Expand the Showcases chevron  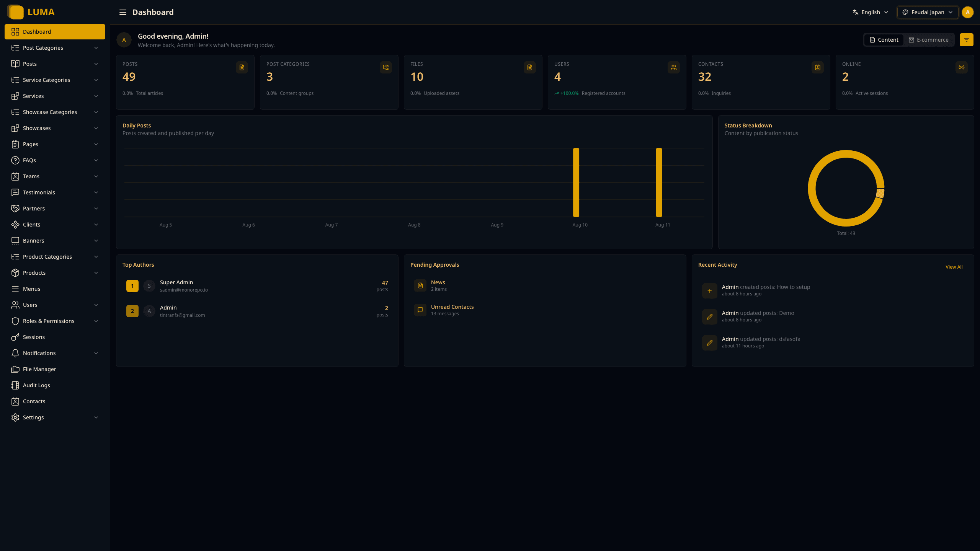click(96, 128)
